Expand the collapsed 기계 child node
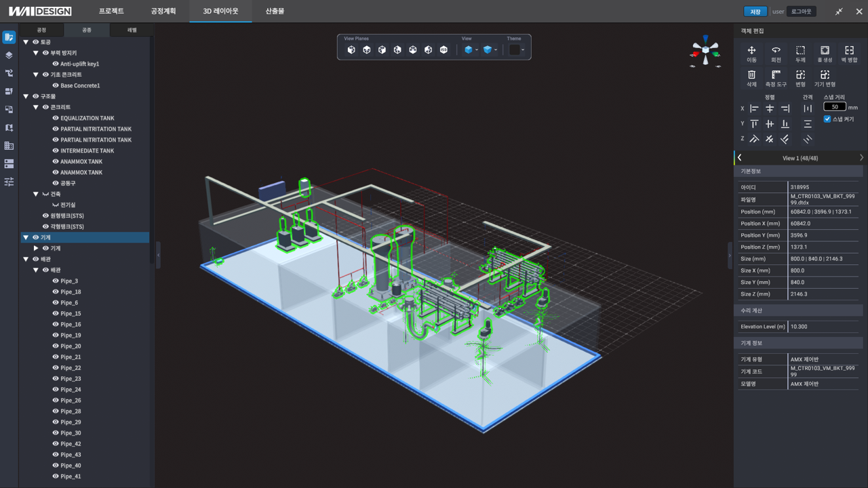 pos(36,248)
